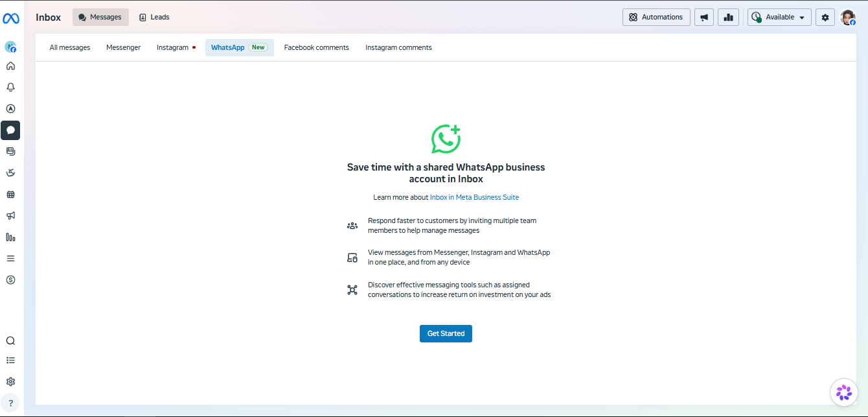Viewport: 868px width, 417px height.
Task: Open Ads megaphone icon in left sidebar
Action: (x=10, y=216)
